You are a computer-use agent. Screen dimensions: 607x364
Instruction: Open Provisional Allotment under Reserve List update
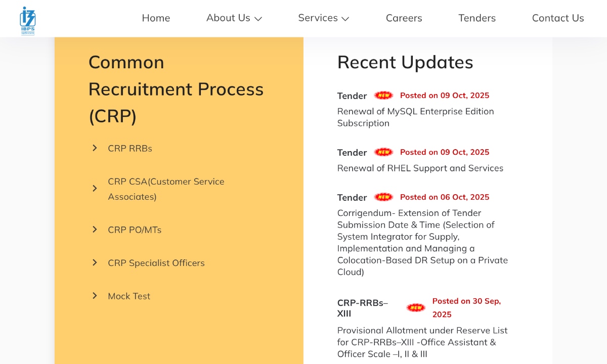click(x=422, y=342)
